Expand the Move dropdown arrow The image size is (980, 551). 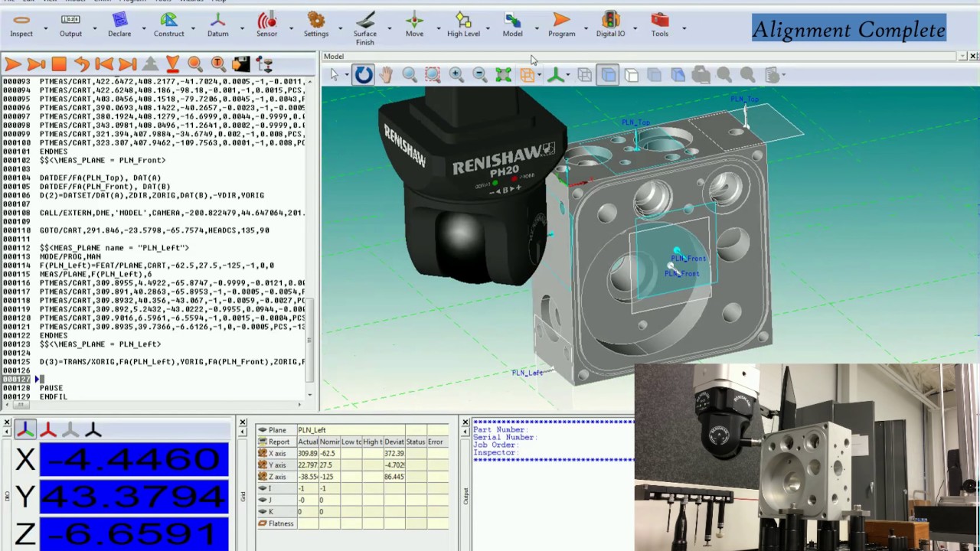tap(437, 28)
